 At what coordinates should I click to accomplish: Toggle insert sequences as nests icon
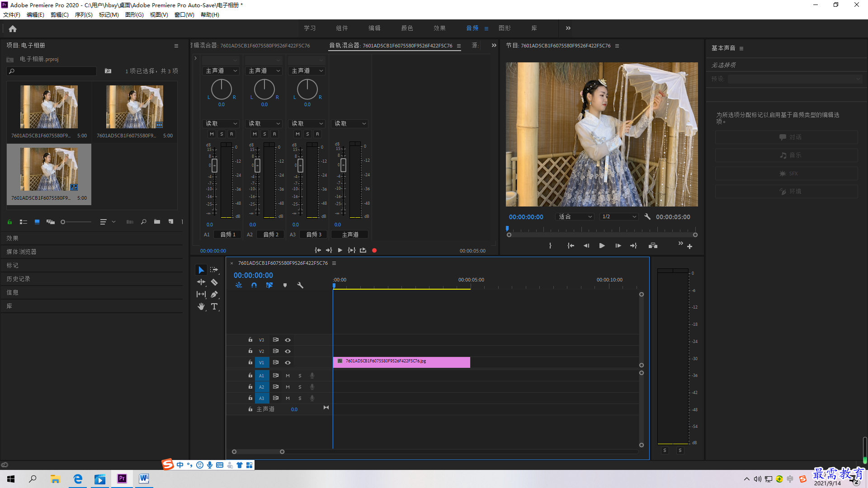pyautogui.click(x=239, y=285)
